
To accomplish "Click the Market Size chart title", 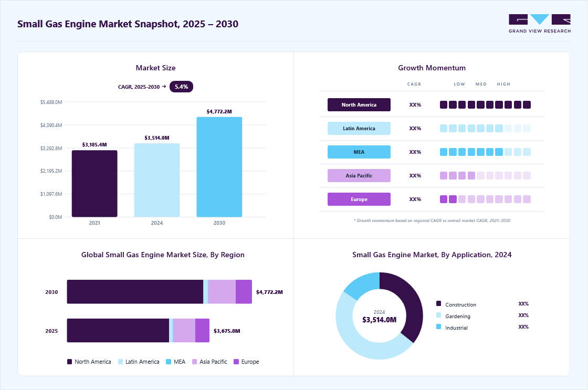I will pyautogui.click(x=155, y=68).
